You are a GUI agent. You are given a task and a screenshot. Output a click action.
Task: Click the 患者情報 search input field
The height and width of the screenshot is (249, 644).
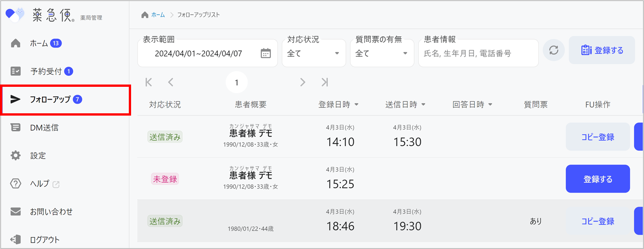(x=478, y=53)
